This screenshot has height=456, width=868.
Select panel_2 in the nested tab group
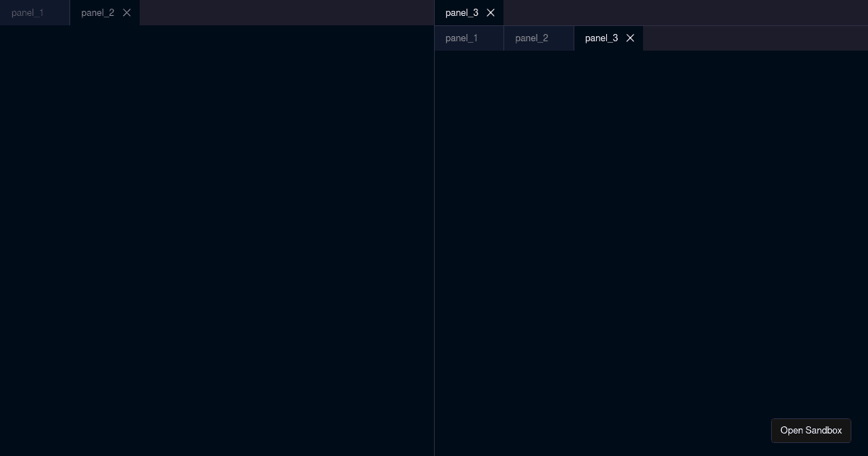(x=532, y=38)
